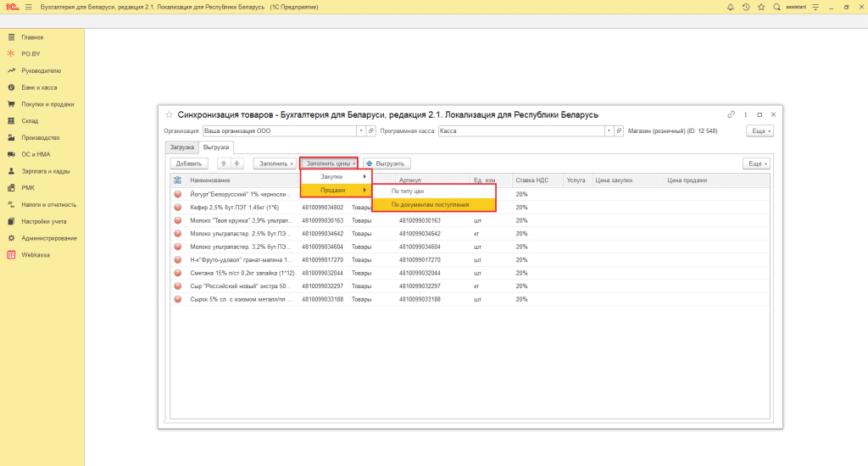Open the 1C main menu hamburger icon
The image size is (868, 466).
tap(28, 7)
